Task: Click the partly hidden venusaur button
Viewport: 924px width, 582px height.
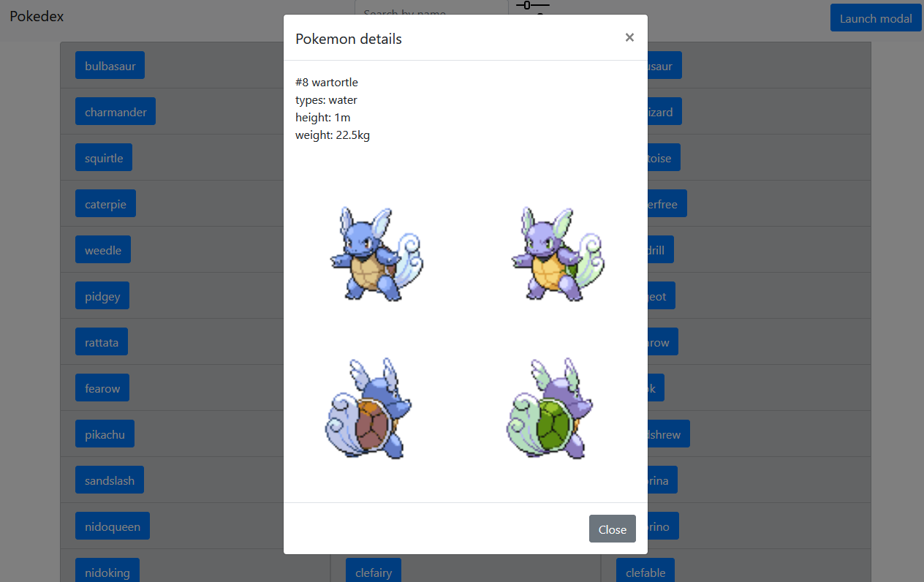Action: coord(664,66)
